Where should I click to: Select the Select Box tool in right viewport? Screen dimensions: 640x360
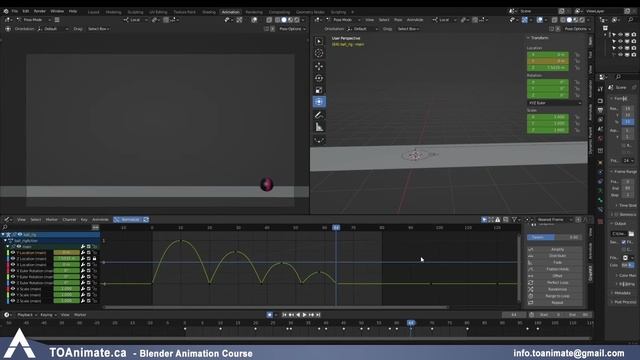click(319, 41)
